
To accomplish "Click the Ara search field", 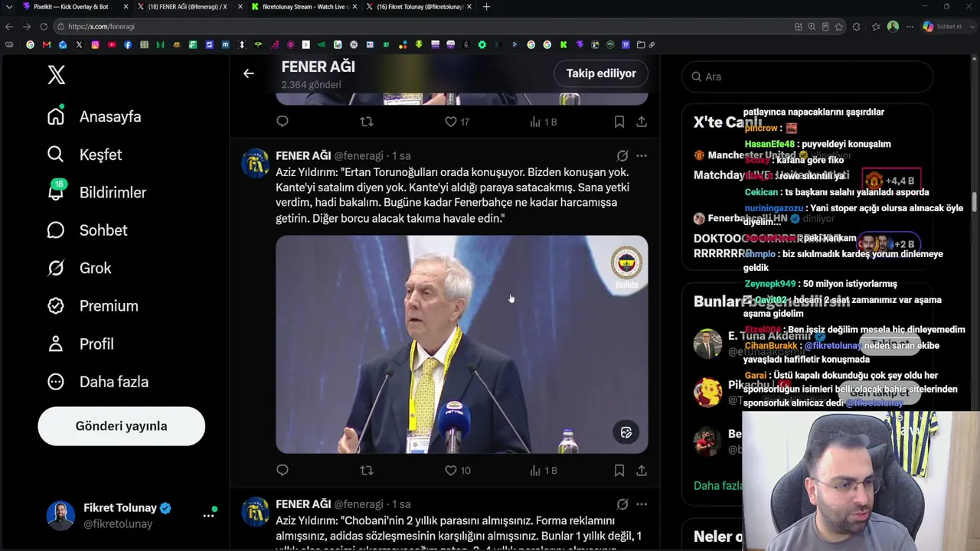I will pyautogui.click(x=808, y=77).
